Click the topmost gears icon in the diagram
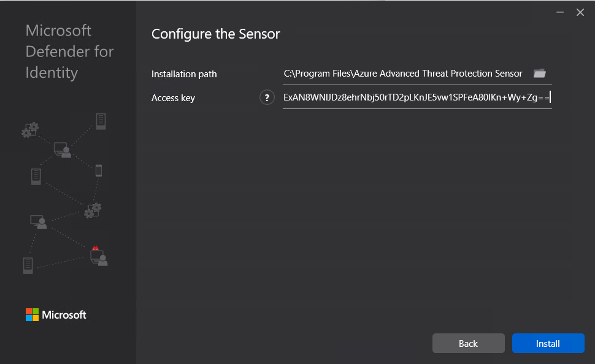595x364 pixels. point(29,129)
